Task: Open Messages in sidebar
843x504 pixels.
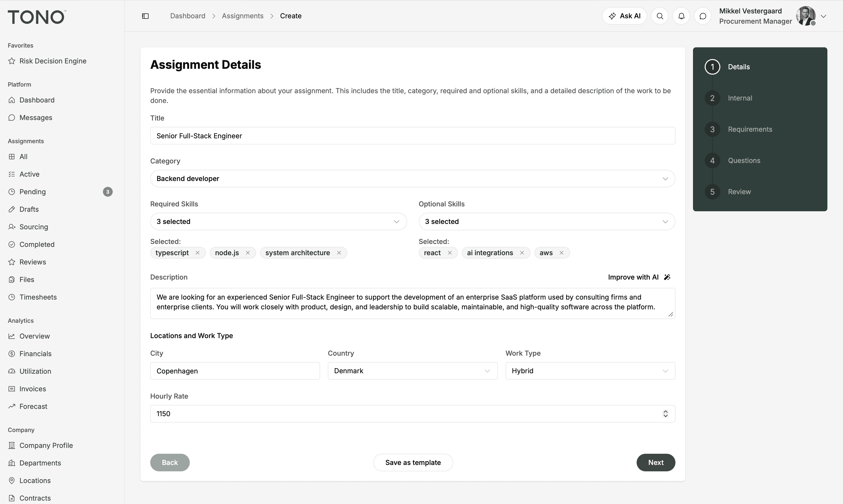Action: (30, 118)
